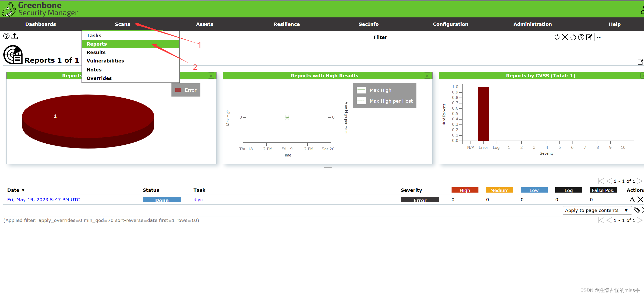Viewport: 644px width, 295px height.
Task: Open the diyc task link
Action: point(198,200)
